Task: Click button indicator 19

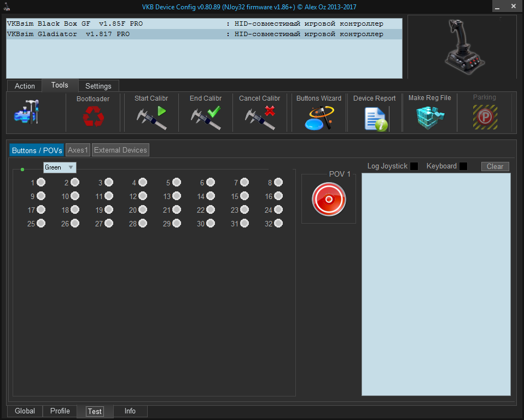Action: point(109,209)
